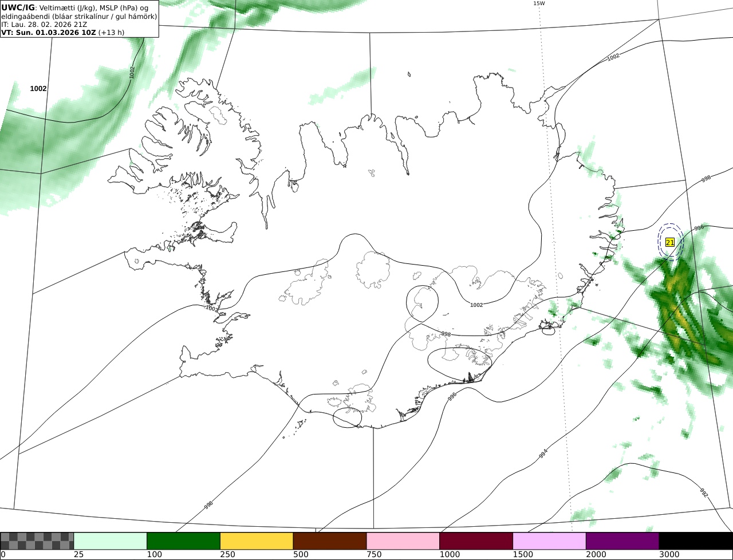Click the yellow lightning marker labeled 21
733x560 pixels.
coord(670,243)
